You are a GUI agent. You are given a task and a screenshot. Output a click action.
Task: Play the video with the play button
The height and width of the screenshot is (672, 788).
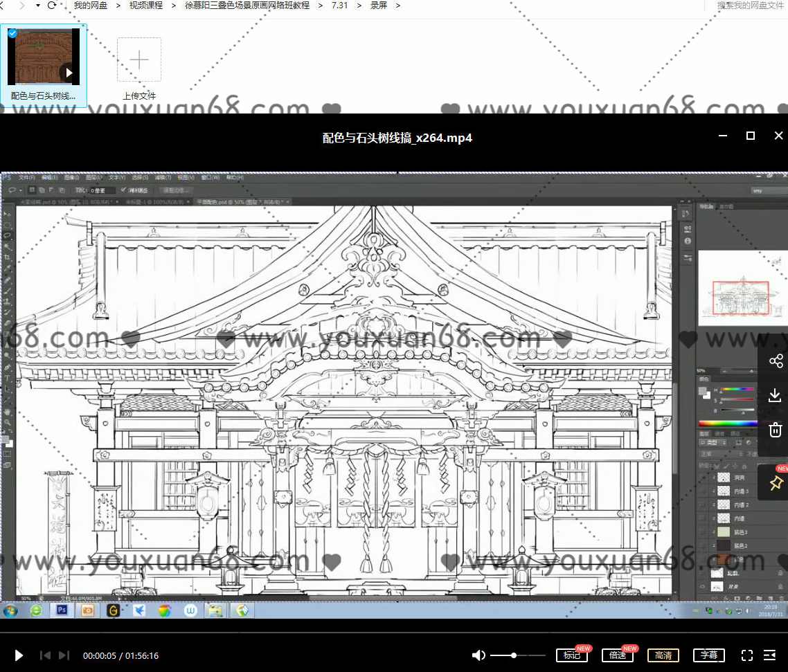pos(19,655)
